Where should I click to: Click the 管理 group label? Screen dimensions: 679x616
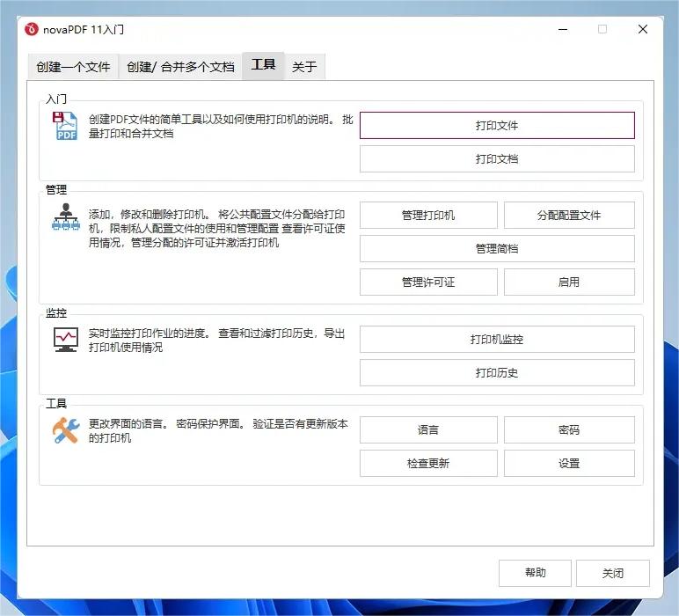pyautogui.click(x=56, y=189)
